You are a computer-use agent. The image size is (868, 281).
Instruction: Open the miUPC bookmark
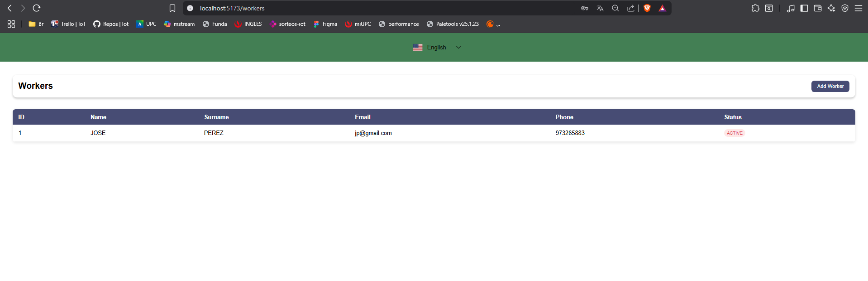point(358,24)
